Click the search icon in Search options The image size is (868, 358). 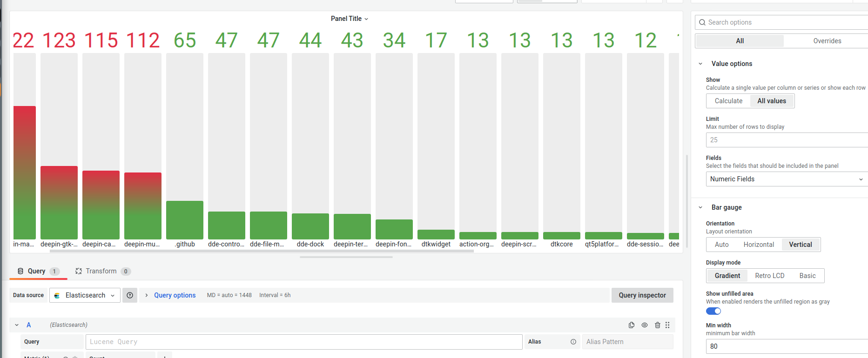click(702, 22)
